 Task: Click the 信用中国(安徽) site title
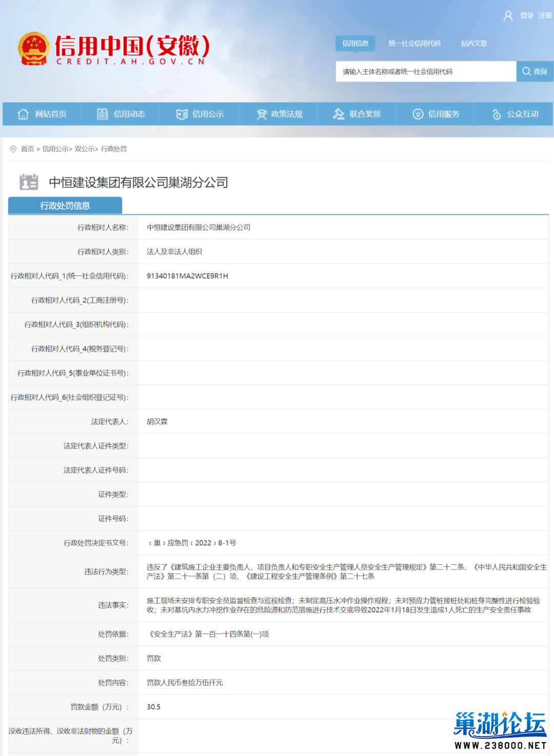[132, 49]
